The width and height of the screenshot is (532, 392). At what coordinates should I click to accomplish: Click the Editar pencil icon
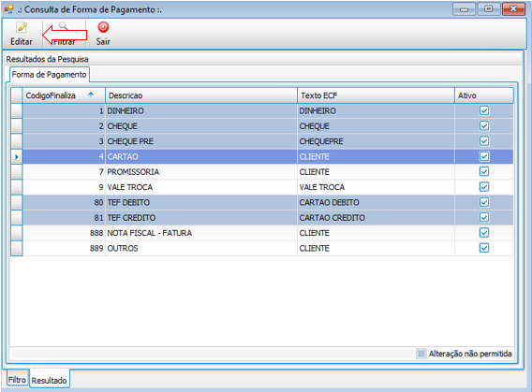coord(22,27)
